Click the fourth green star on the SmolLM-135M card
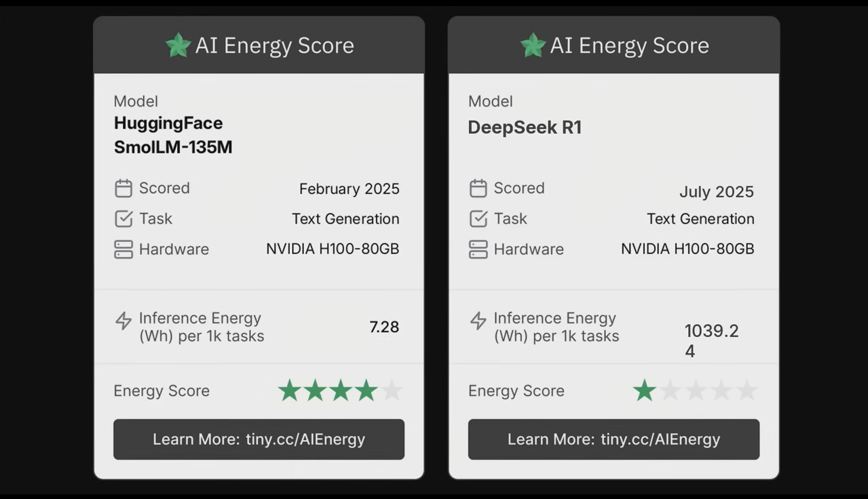The width and height of the screenshot is (868, 499). pyautogui.click(x=366, y=391)
